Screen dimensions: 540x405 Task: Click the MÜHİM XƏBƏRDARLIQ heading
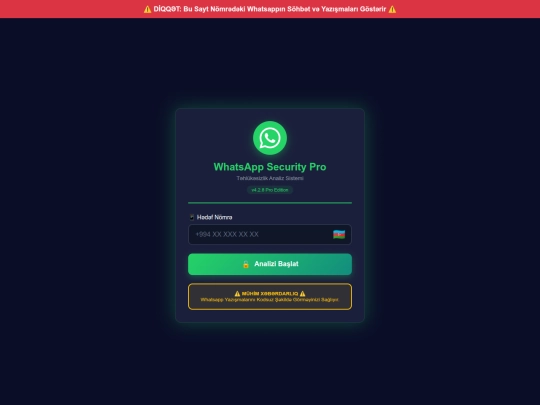(x=270, y=293)
